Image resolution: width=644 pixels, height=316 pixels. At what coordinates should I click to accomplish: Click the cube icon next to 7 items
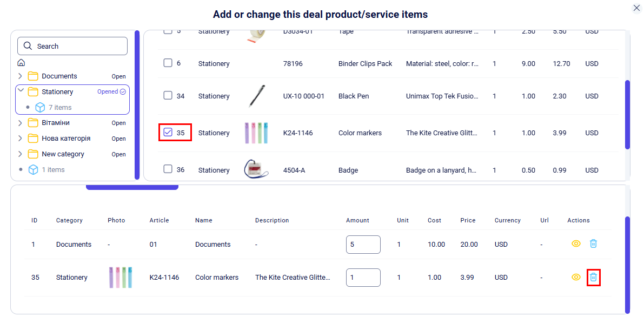(x=39, y=107)
